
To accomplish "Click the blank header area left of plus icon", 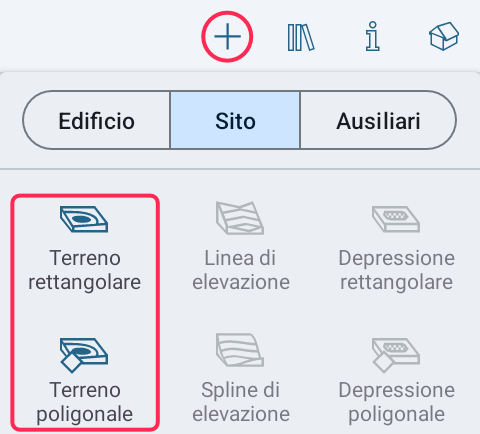I will [100, 36].
